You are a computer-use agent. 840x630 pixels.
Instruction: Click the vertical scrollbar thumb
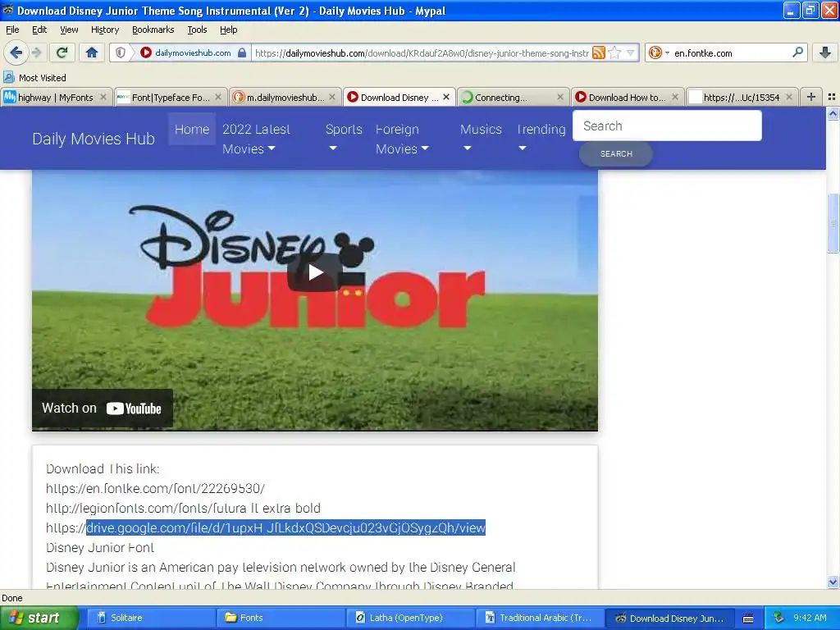[833, 223]
